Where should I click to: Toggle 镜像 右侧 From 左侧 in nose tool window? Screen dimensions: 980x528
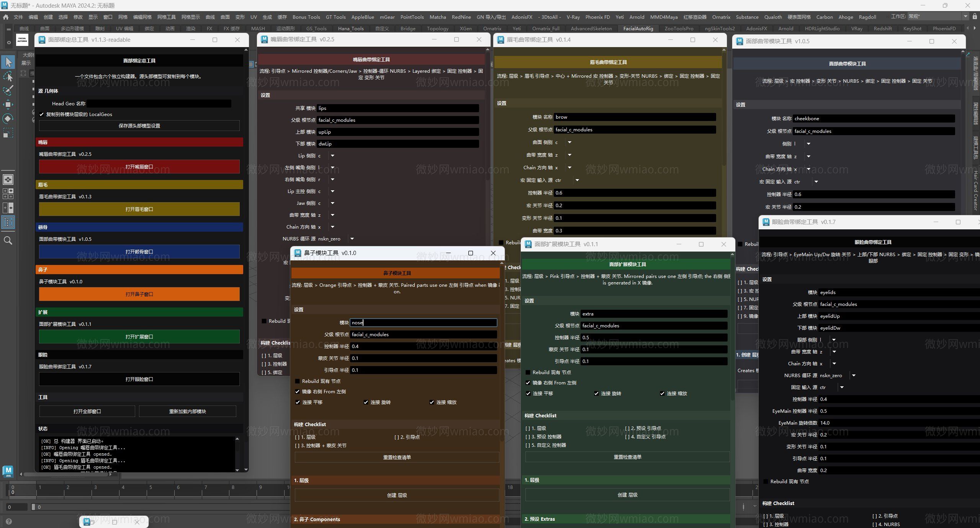pyautogui.click(x=298, y=391)
